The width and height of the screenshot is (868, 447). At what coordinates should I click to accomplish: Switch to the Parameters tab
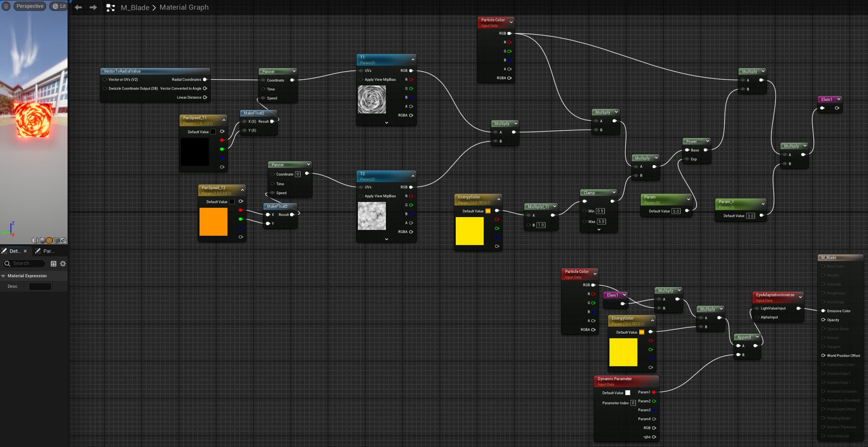coord(47,251)
